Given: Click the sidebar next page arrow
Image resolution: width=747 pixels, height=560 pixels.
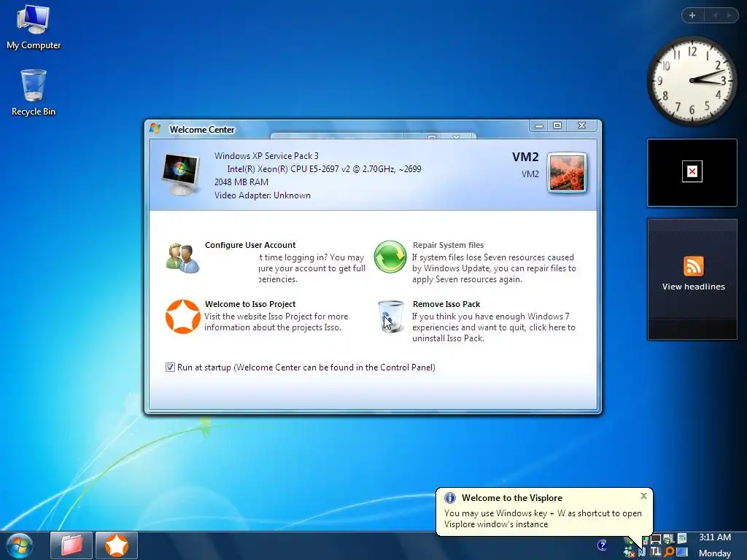Looking at the screenshot, I should pos(729,15).
